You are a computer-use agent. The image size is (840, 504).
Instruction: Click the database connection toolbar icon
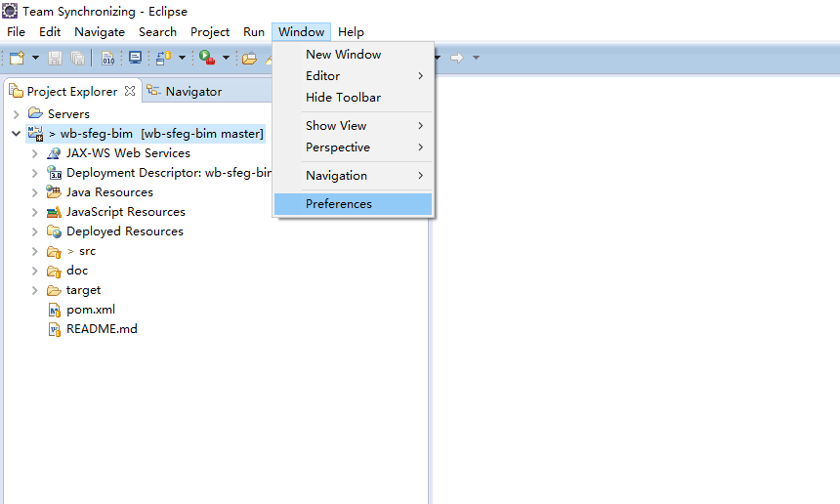coord(163,58)
